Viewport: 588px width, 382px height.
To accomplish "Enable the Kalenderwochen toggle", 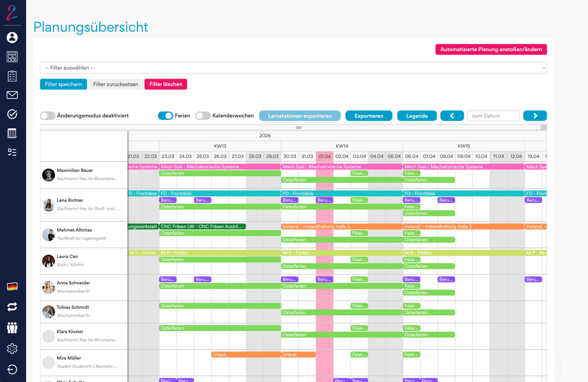I will (x=203, y=115).
